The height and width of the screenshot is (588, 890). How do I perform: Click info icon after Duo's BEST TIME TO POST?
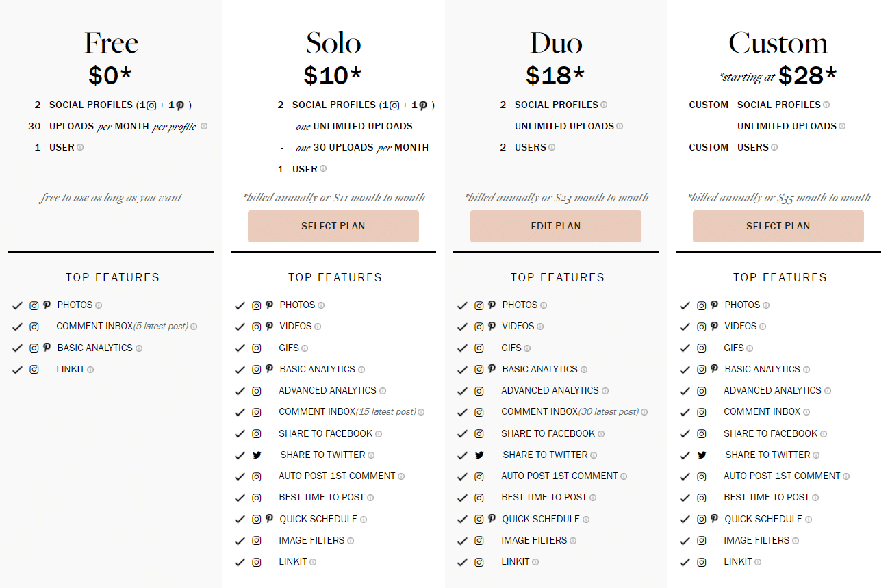click(593, 498)
